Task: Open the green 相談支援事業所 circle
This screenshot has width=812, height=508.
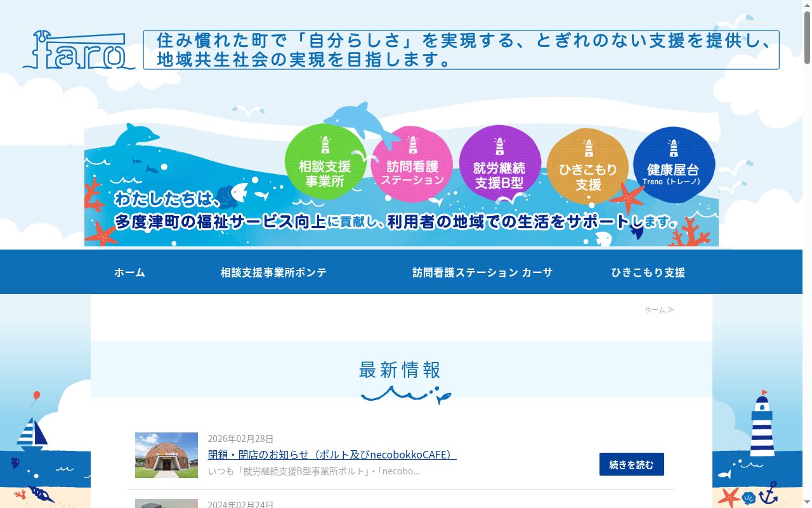Action: coord(325,163)
